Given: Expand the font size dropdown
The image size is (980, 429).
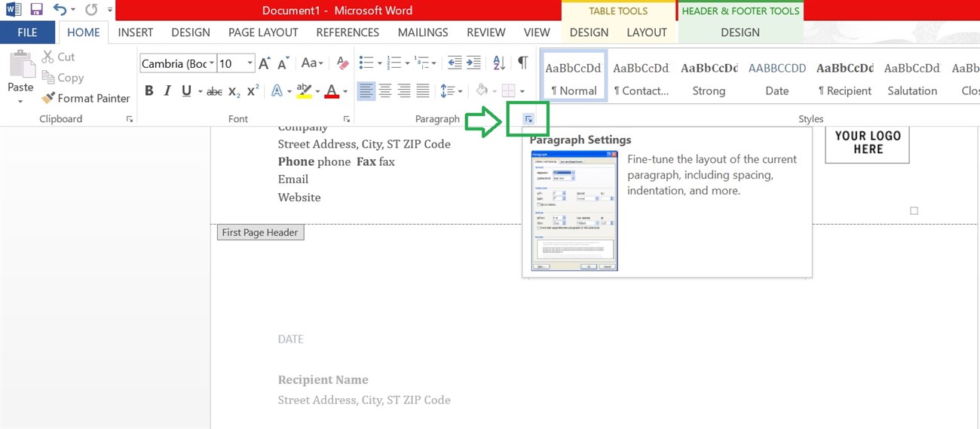Looking at the screenshot, I should [x=250, y=64].
